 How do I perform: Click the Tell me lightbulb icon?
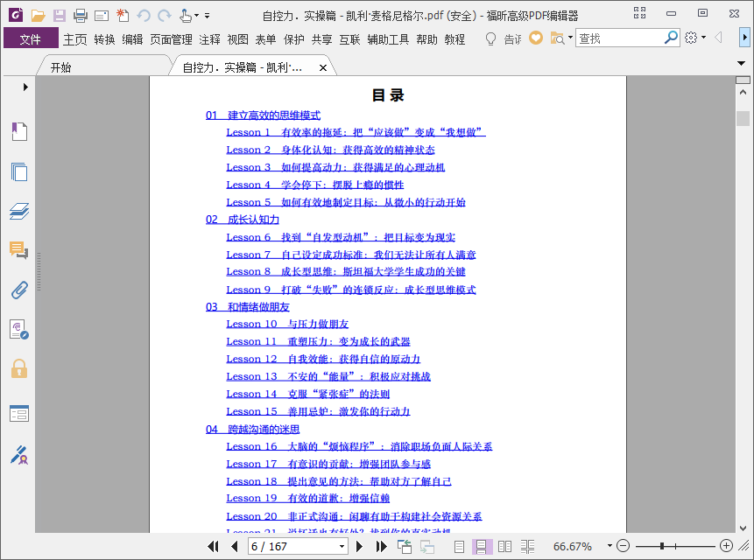tap(490, 38)
